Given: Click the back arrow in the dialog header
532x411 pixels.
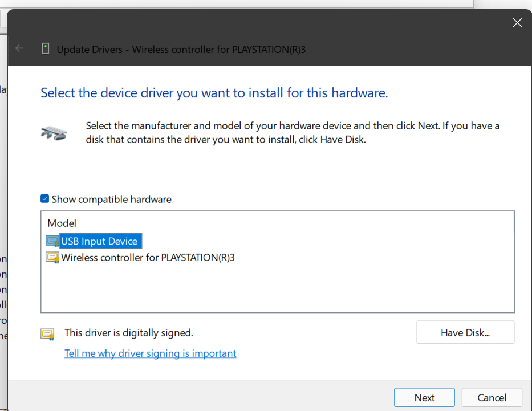Looking at the screenshot, I should (x=19, y=48).
